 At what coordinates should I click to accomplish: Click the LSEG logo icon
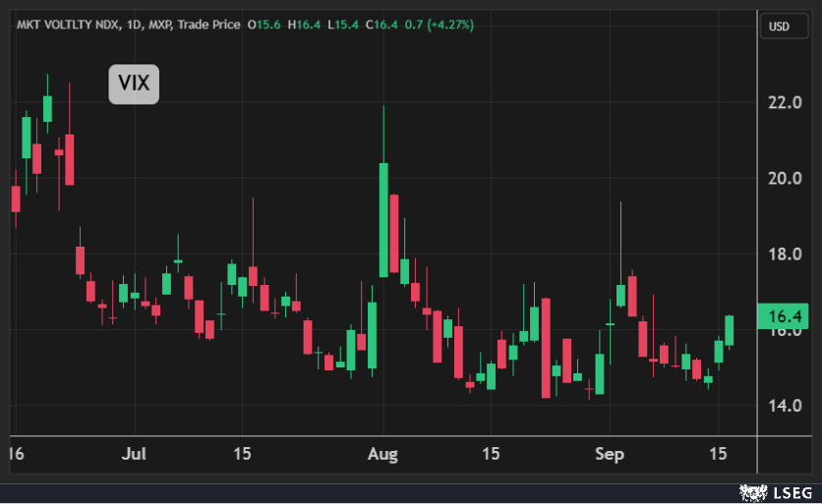click(753, 490)
